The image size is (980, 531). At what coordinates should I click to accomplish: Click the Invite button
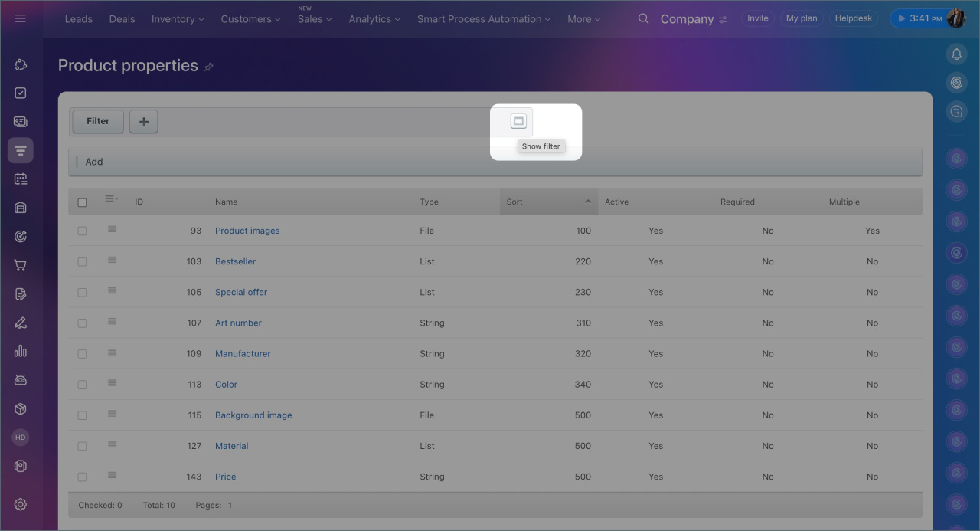757,18
